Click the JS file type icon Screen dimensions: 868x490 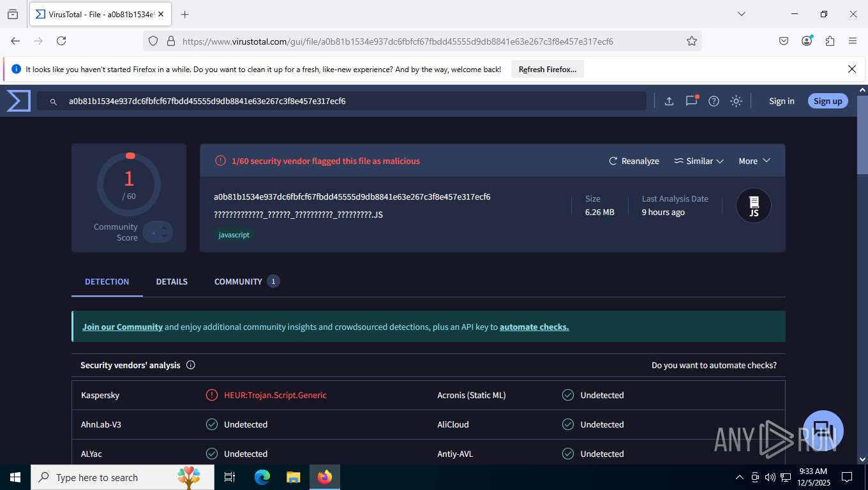tap(754, 205)
